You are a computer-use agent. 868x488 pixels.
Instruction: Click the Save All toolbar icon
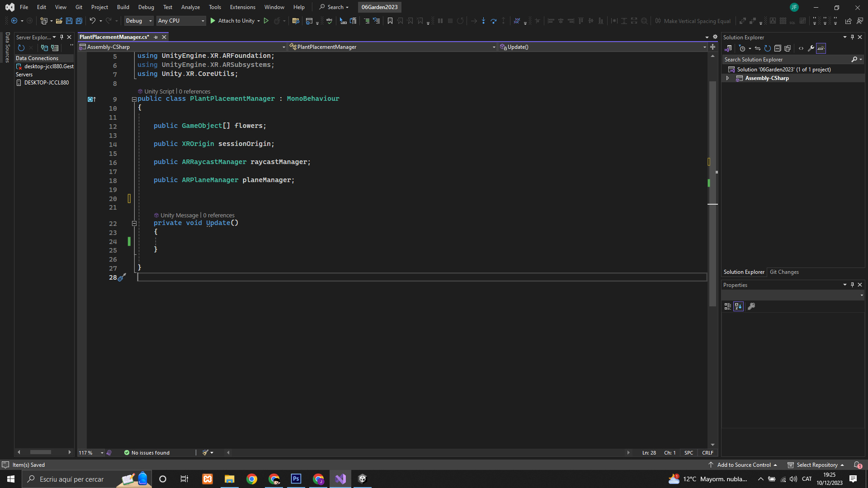[x=79, y=21]
